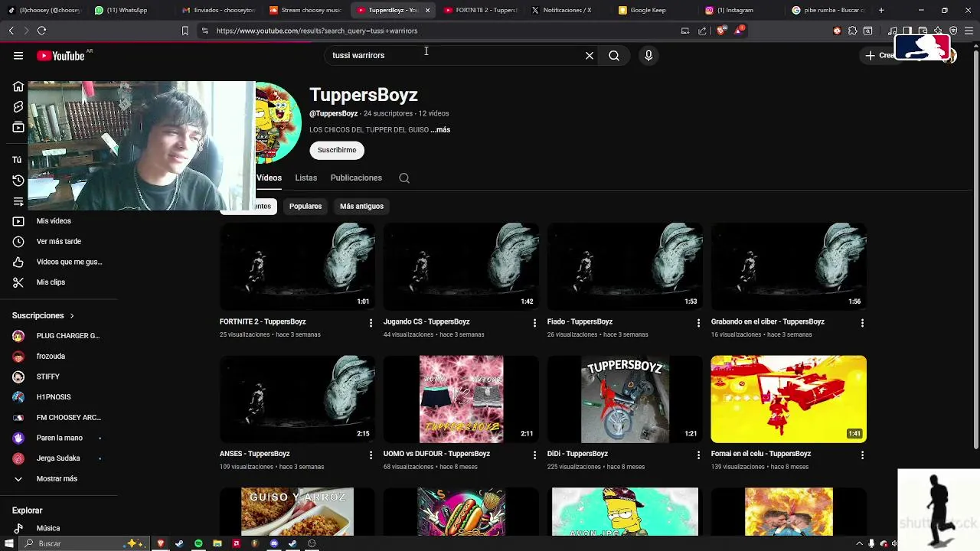Expand the Suscripciones section chevron
Image resolution: width=980 pixels, height=551 pixels.
[x=72, y=316]
